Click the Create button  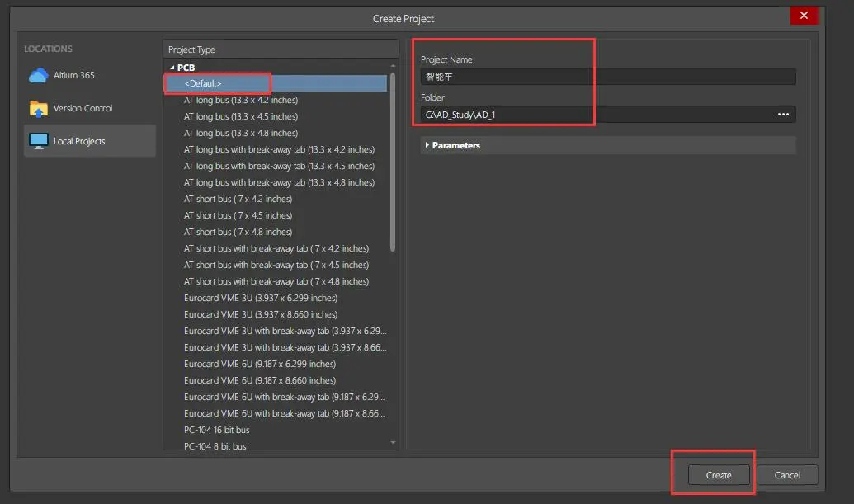(719, 475)
